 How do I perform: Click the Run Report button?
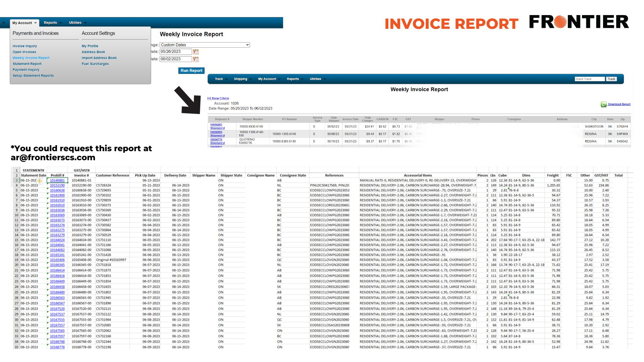tap(192, 71)
